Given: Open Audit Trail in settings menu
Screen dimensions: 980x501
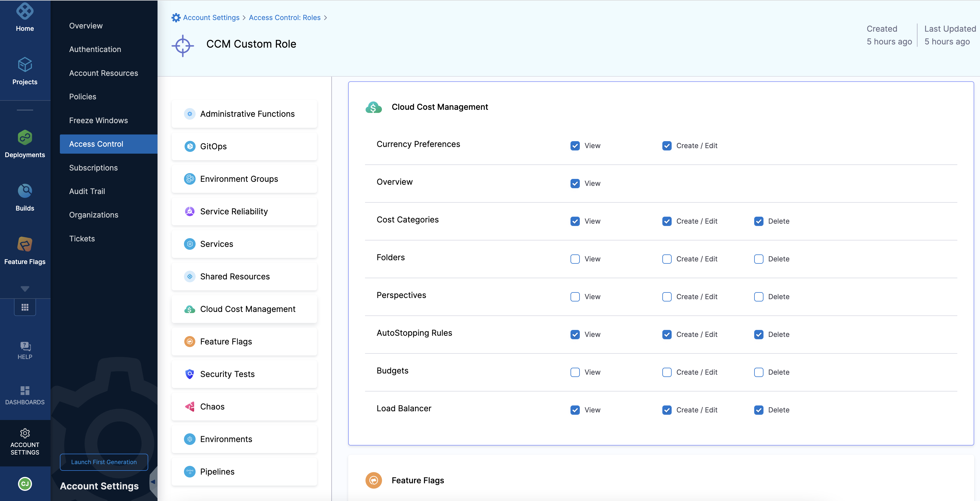Looking at the screenshot, I should [x=87, y=191].
